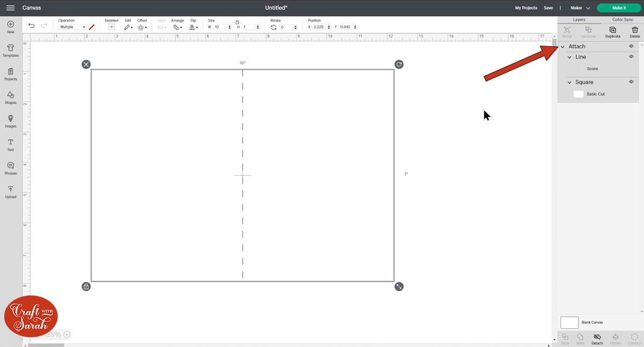Viewport: 644px width, 347px height.
Task: Click the canvas horizontal scrollbar
Action: (46, 345)
